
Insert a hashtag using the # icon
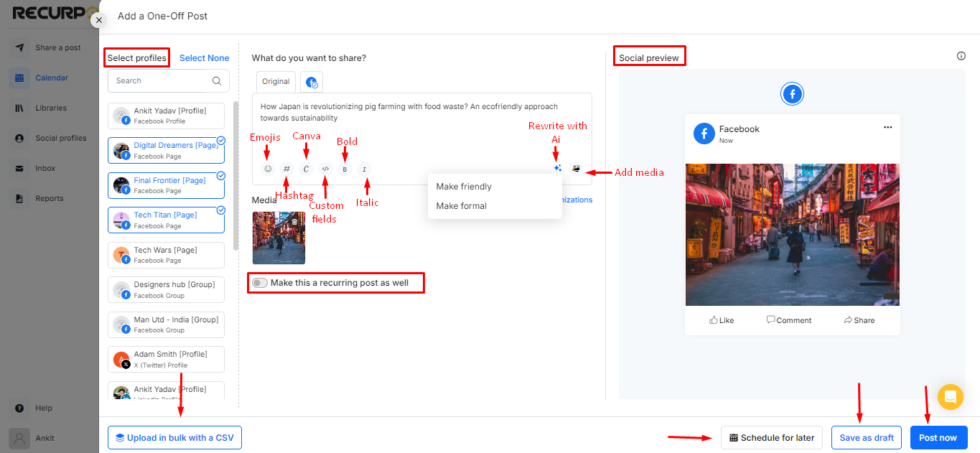286,169
